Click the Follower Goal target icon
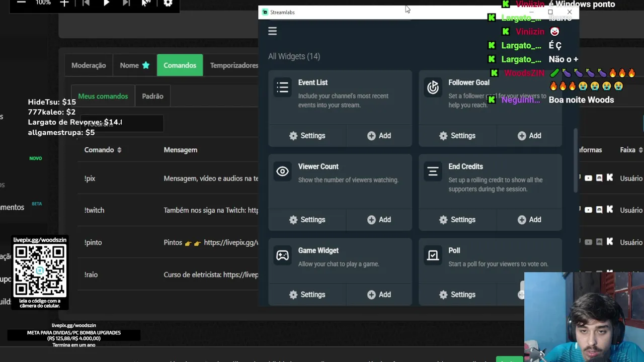 433,87
